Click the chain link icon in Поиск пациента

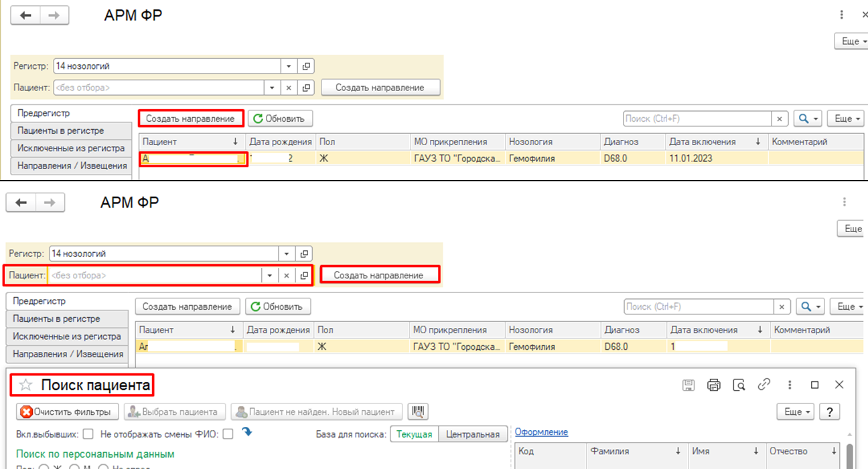[x=764, y=385]
